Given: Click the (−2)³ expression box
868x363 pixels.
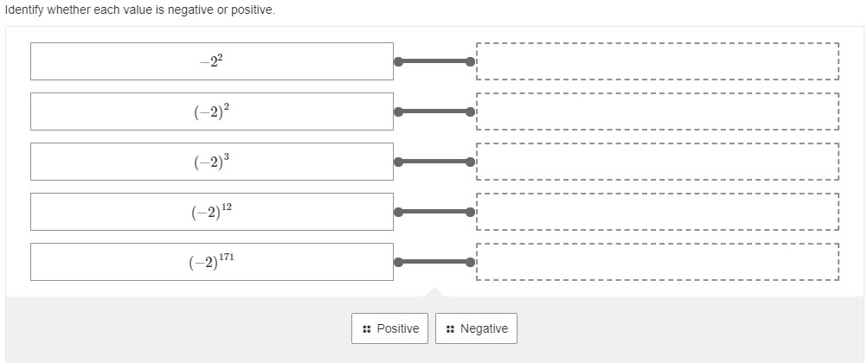Looking at the screenshot, I should point(211,162).
